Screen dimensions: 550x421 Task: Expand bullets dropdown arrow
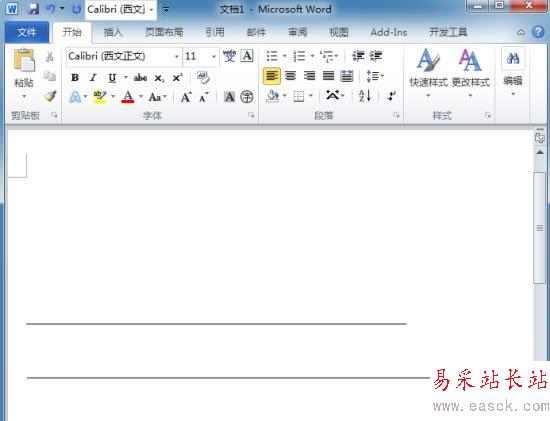click(x=284, y=56)
